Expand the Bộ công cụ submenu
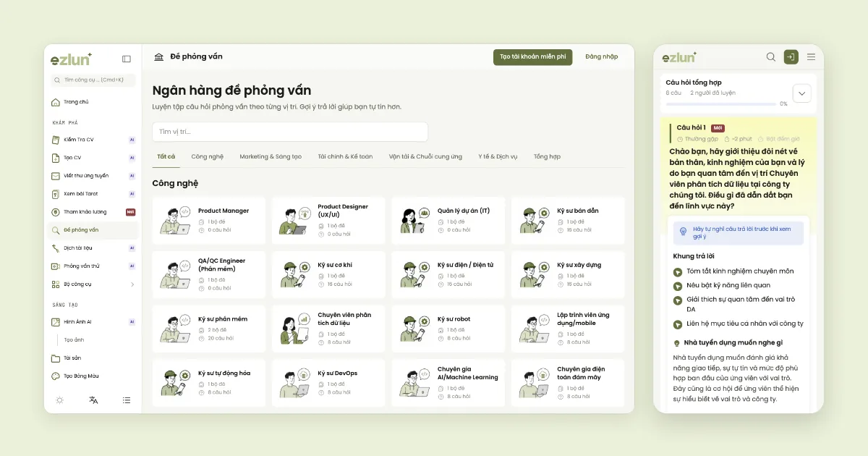The height and width of the screenshot is (456, 868). point(93,284)
